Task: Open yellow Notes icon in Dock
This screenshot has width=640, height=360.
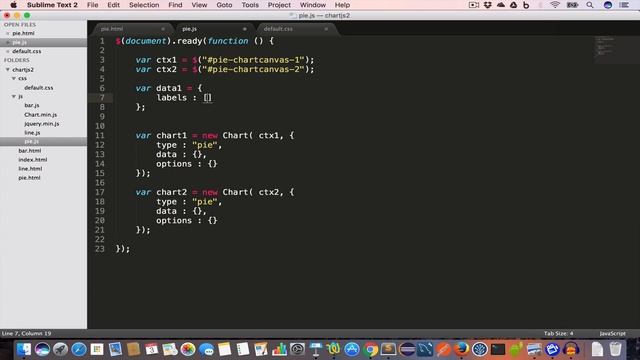Action: (x=224, y=349)
